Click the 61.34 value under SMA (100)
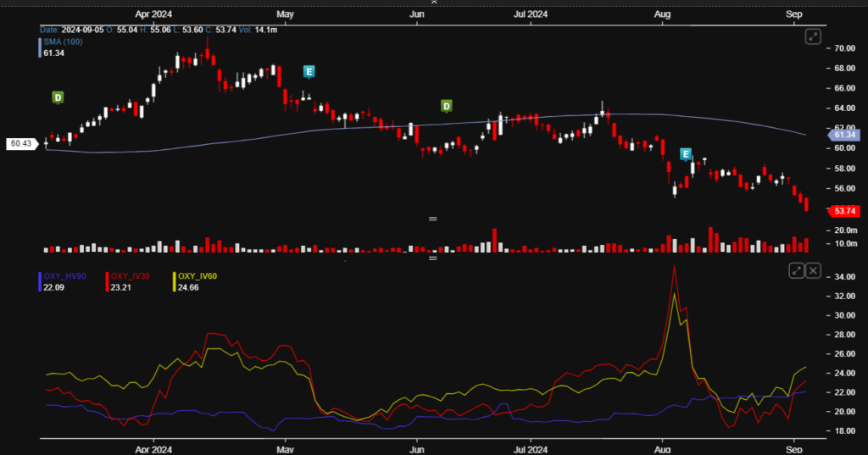Screen dimensions: 868x455 (53, 53)
